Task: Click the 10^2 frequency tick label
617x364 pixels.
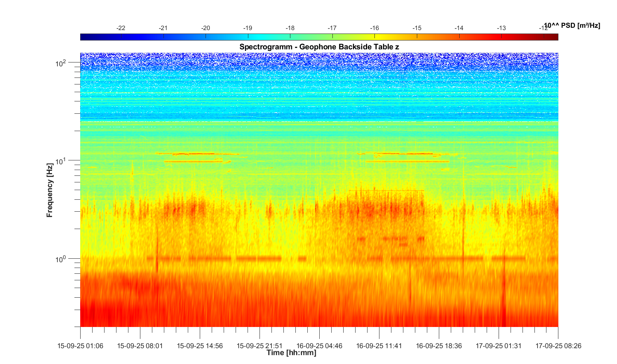Action: 61,63
